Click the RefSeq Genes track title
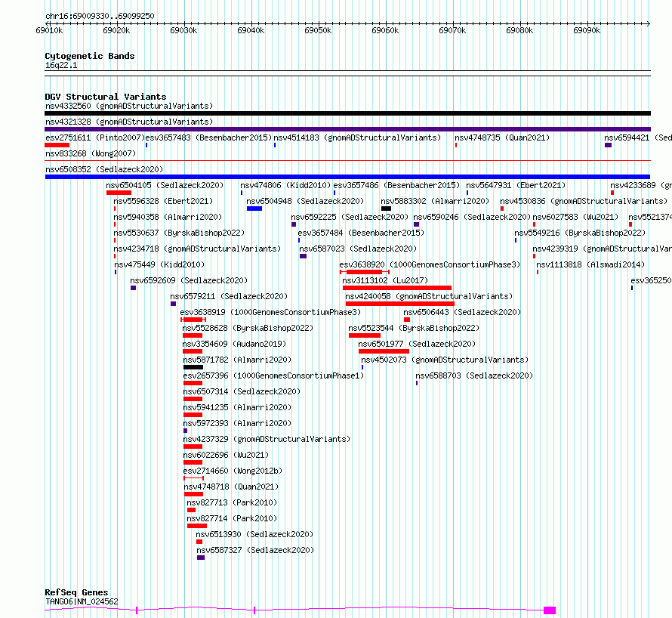 click(x=76, y=592)
